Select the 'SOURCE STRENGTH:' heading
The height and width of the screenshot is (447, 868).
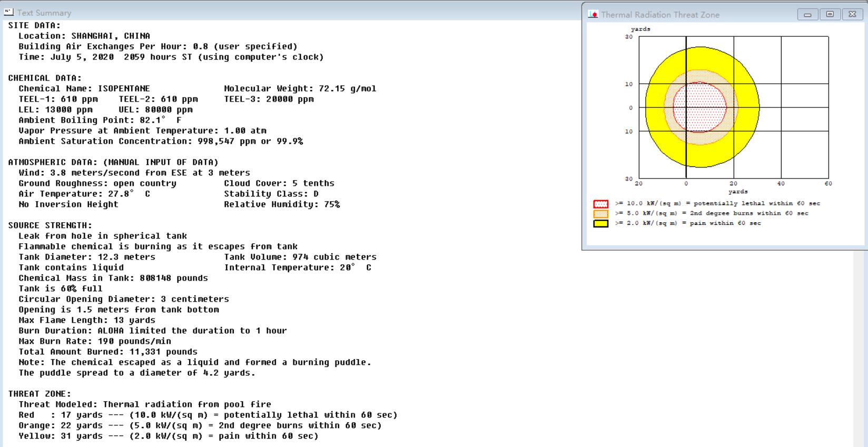click(50, 225)
